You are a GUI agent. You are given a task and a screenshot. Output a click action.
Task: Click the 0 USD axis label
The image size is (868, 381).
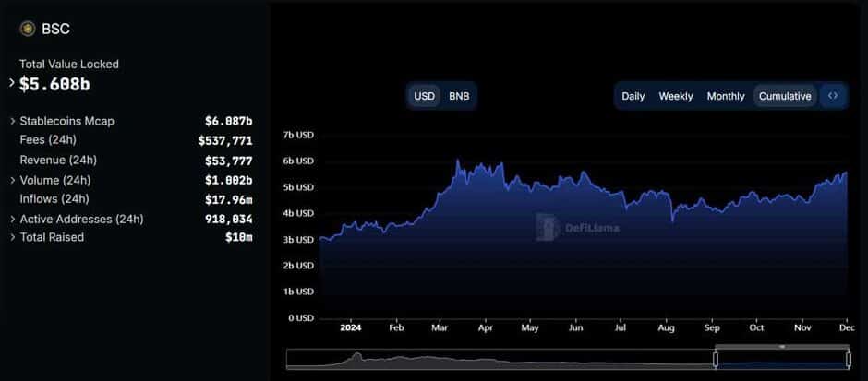coord(299,318)
